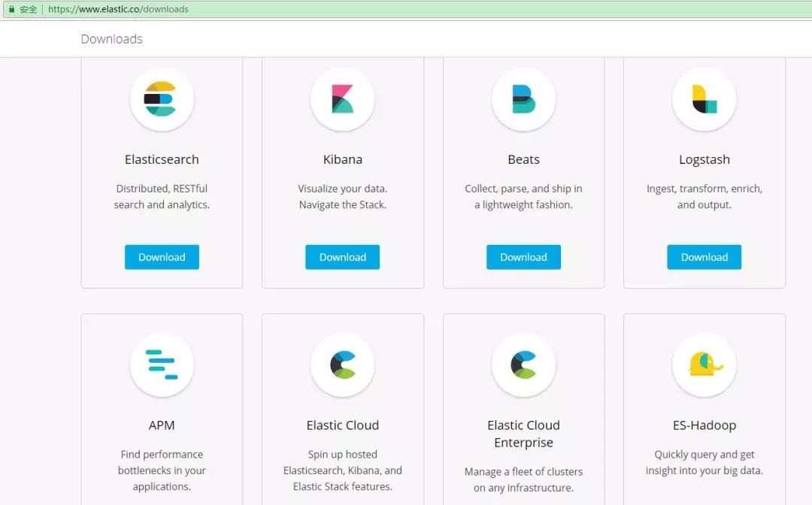The image size is (812, 505).
Task: Open the Beats title link
Action: point(523,159)
